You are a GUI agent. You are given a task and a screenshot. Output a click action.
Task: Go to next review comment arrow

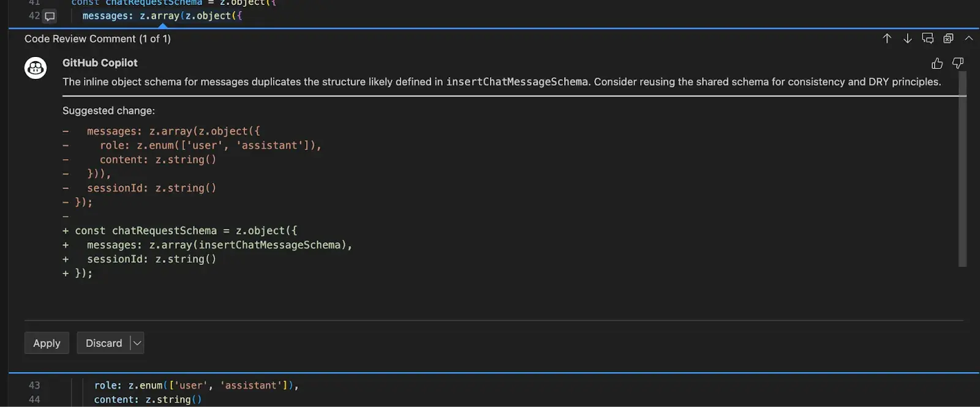click(x=907, y=39)
